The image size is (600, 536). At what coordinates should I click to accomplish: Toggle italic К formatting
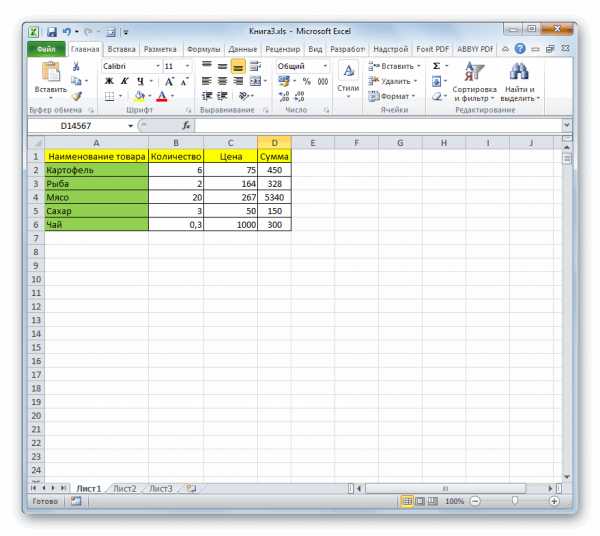pyautogui.click(x=124, y=81)
